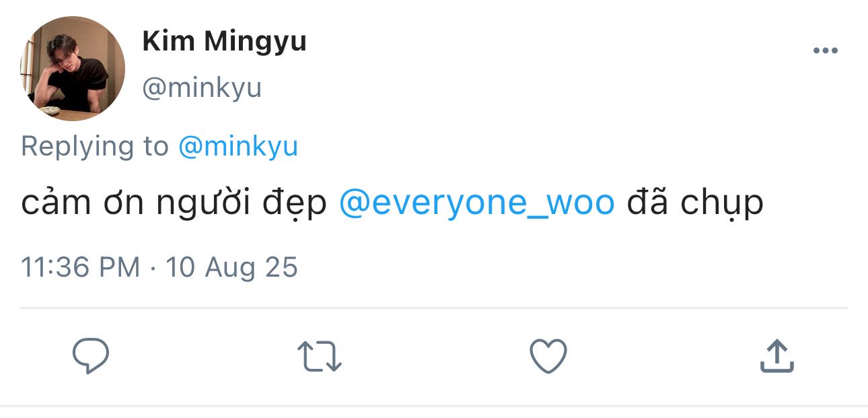Click the display name Kim Mingyu
This screenshot has width=868, height=418.
(x=224, y=42)
